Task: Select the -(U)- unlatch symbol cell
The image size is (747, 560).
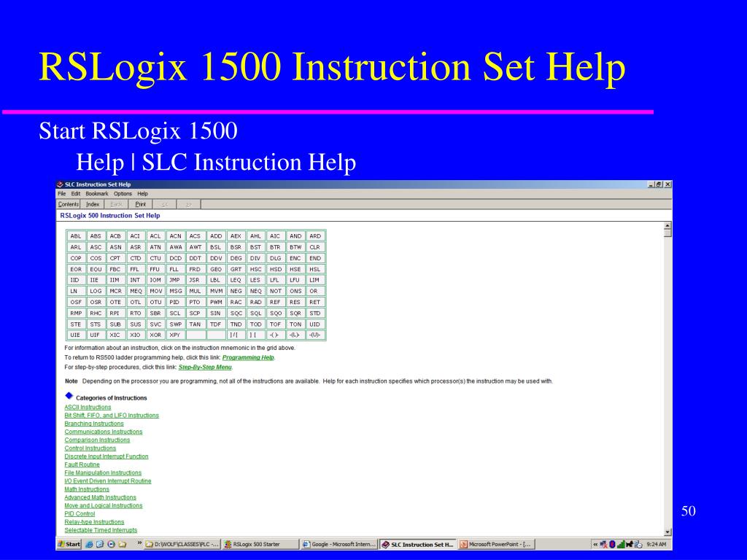Action: pyautogui.click(x=315, y=335)
